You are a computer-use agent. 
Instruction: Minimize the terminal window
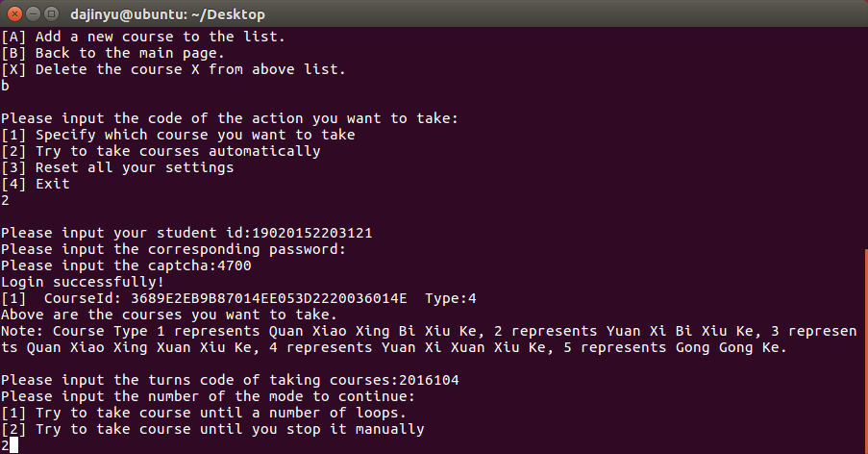32,13
